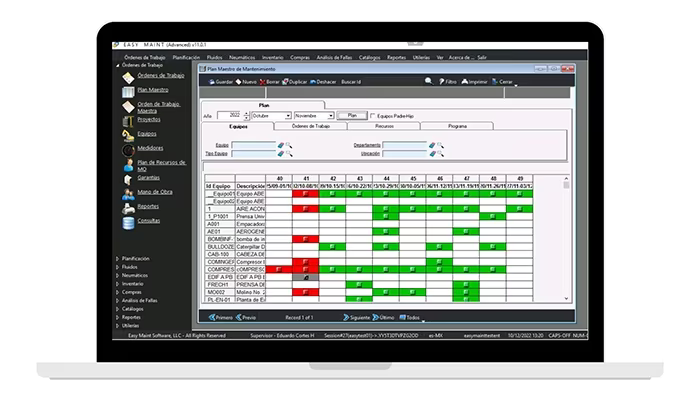Duplicate the record with Duplicar
700x400 pixels.
click(x=295, y=82)
